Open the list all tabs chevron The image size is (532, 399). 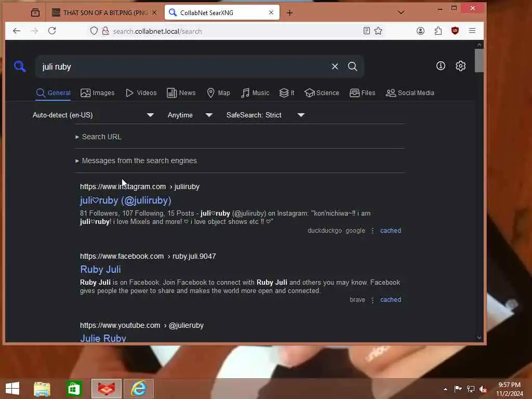coord(401,12)
